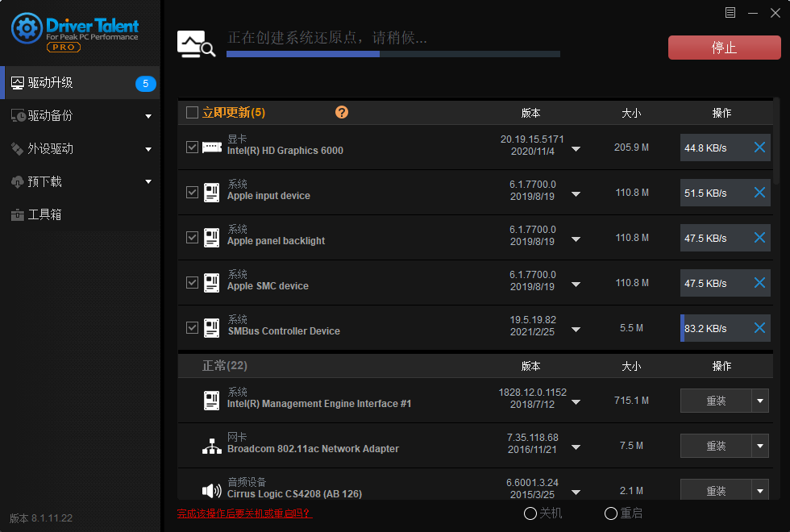The width and height of the screenshot is (790, 532).
Task: Uncheck Apple panel backlight checkbox
Action: tap(192, 237)
